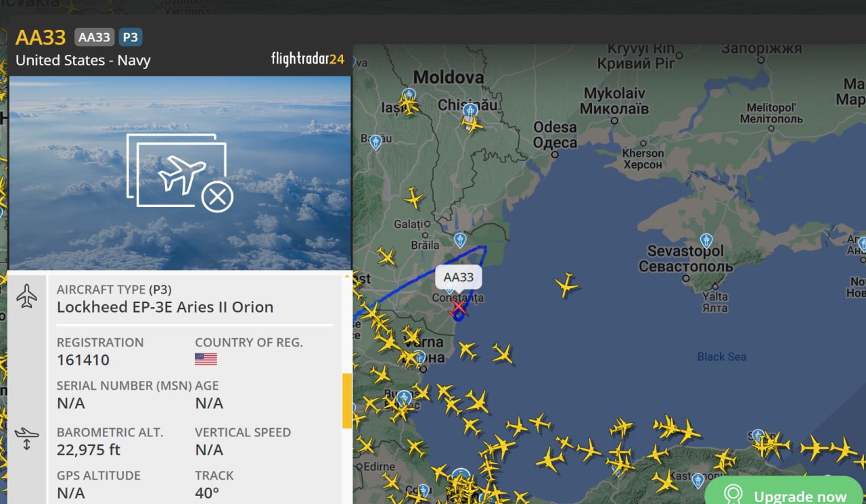
Task: Click the Lockheed EP-3E Aries II Orion text
Action: pos(165,307)
